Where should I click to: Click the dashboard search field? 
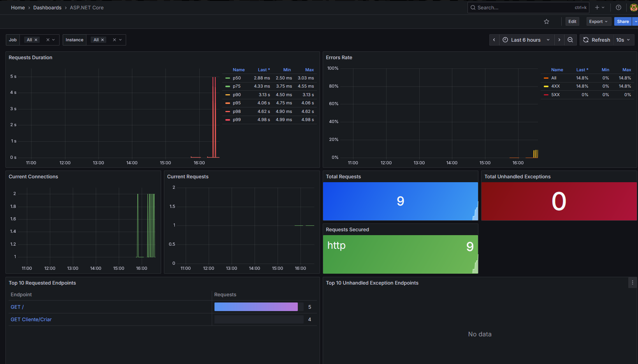coord(522,7)
